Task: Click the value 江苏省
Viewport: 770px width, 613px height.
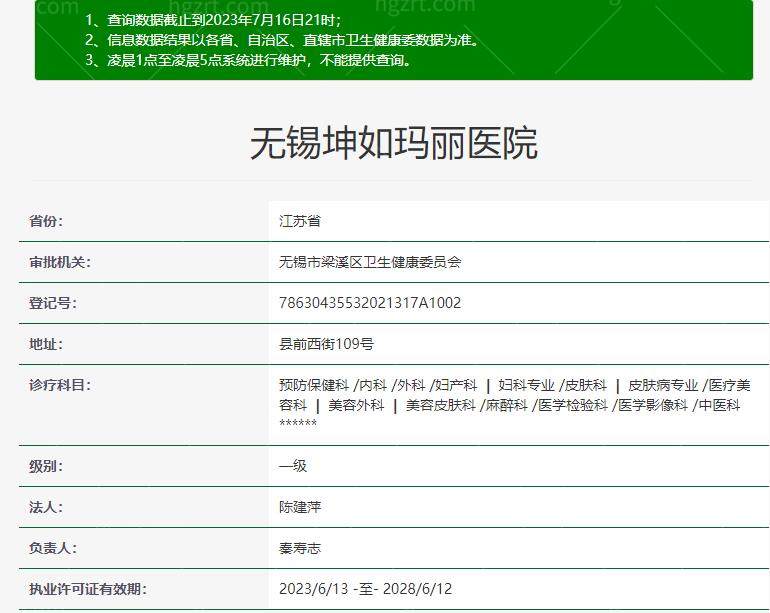Action: pyautogui.click(x=300, y=221)
